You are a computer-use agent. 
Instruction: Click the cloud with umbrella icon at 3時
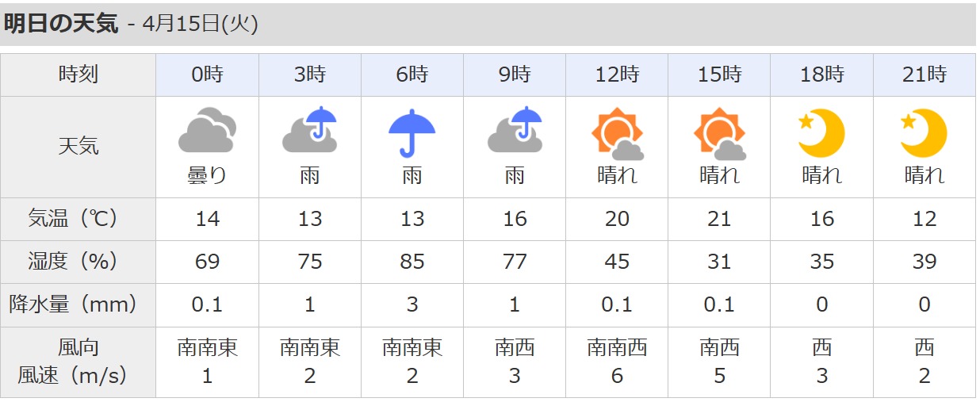click(x=310, y=130)
